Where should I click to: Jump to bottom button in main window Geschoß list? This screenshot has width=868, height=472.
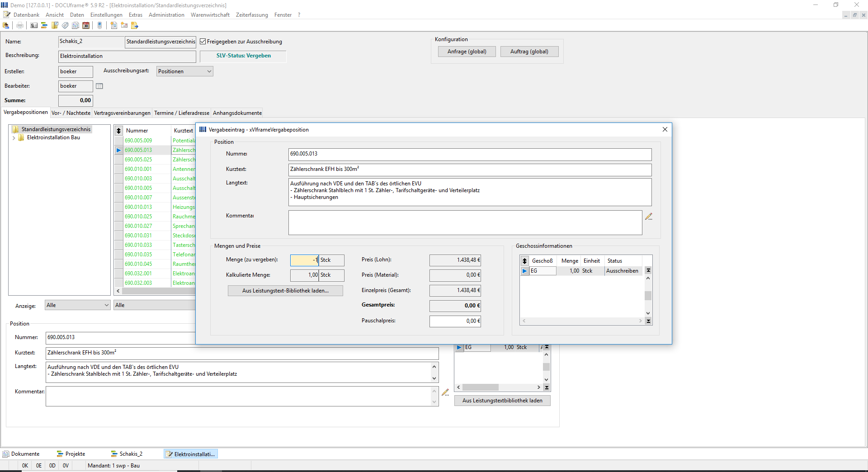[x=547, y=387]
